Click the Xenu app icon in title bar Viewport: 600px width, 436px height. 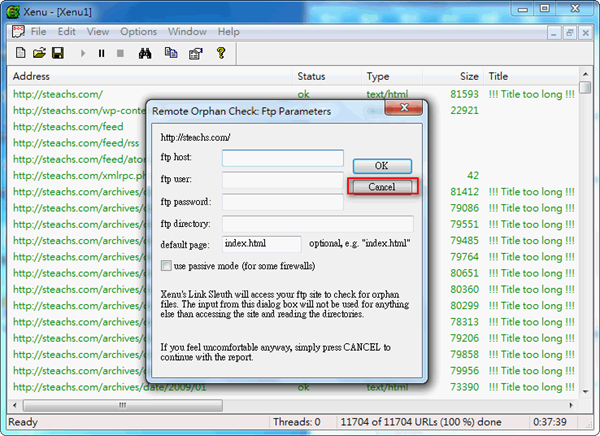[x=13, y=12]
